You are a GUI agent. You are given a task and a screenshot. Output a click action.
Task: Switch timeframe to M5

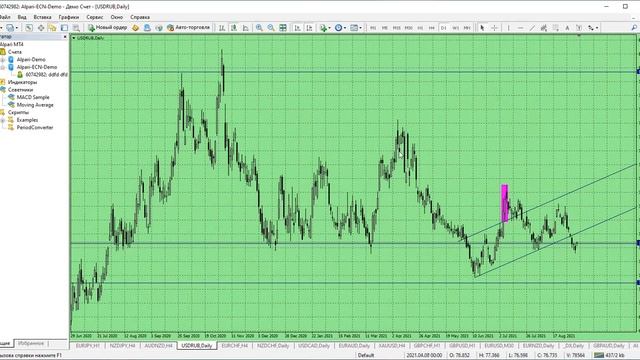coord(384,28)
